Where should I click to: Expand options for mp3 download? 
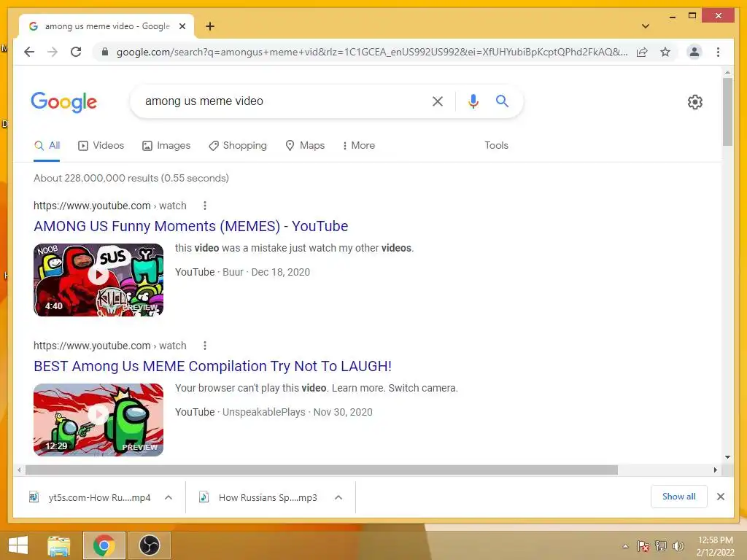tap(338, 497)
